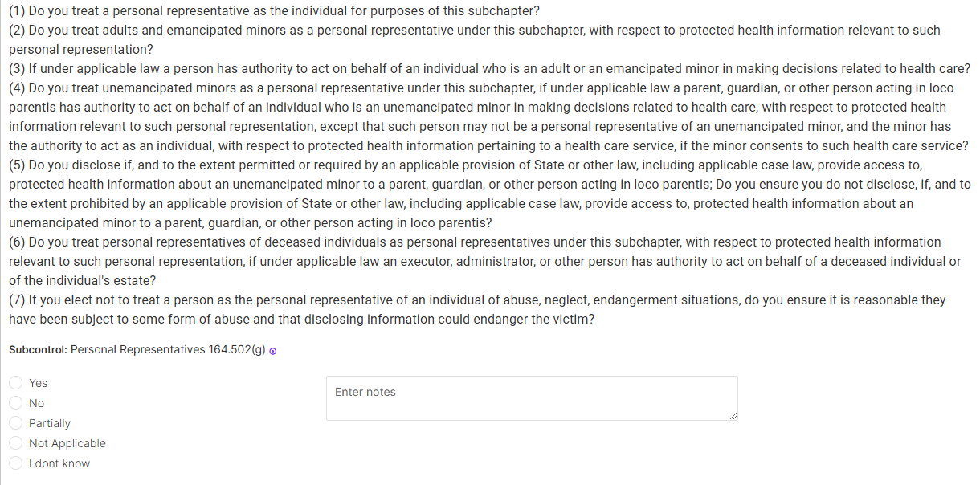The width and height of the screenshot is (980, 485).
Task: Click question (7) about abuse and neglect
Action: [x=477, y=309]
